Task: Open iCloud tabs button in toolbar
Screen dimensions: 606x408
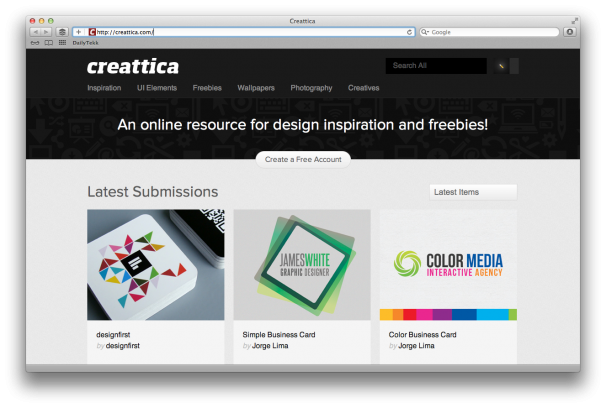Action: [62, 32]
